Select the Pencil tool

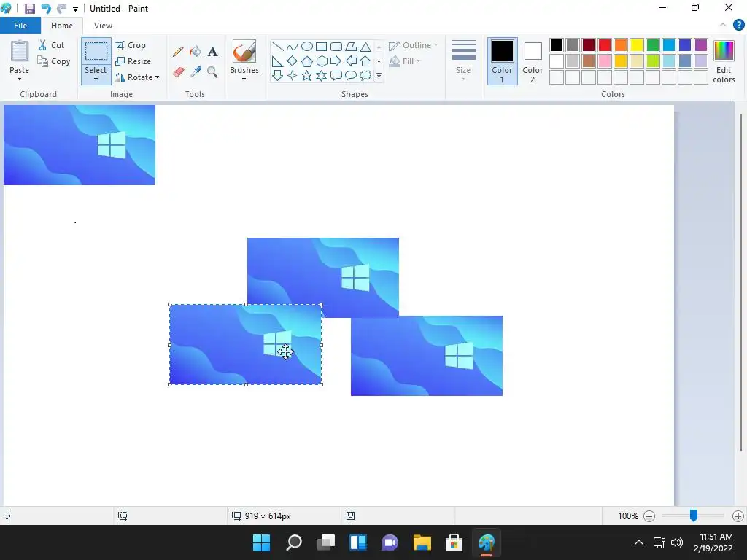[x=178, y=52]
